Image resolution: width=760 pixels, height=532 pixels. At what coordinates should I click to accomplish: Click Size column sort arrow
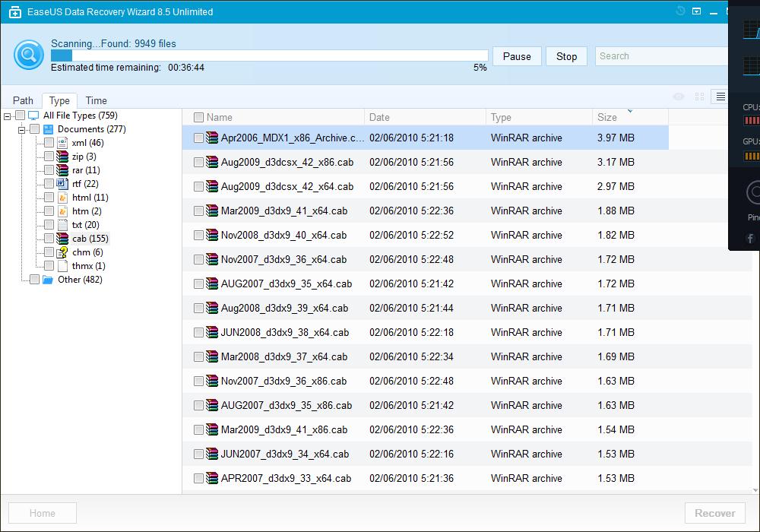pyautogui.click(x=630, y=111)
